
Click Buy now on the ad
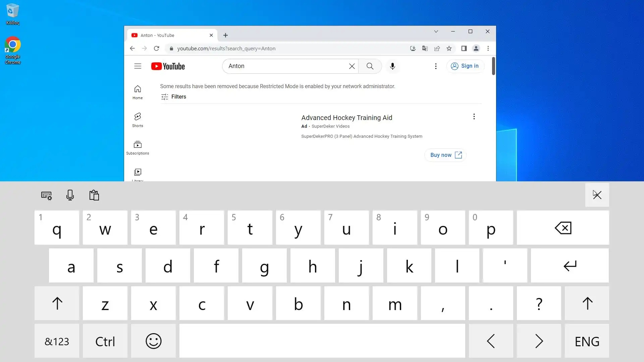(x=445, y=155)
